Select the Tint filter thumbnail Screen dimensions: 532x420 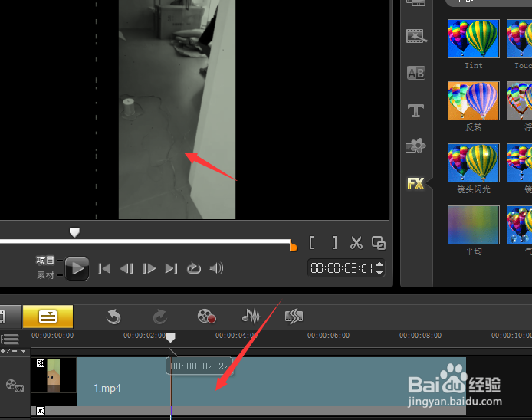coord(473,38)
